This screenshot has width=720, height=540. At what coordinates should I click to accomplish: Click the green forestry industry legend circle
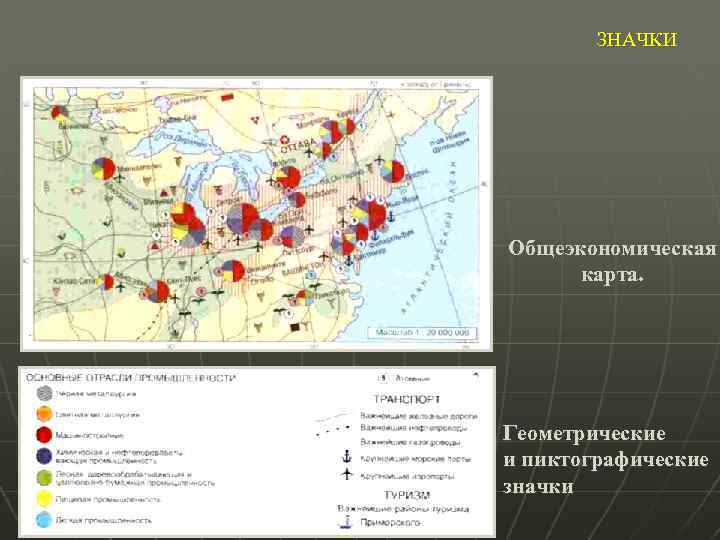[x=45, y=478]
